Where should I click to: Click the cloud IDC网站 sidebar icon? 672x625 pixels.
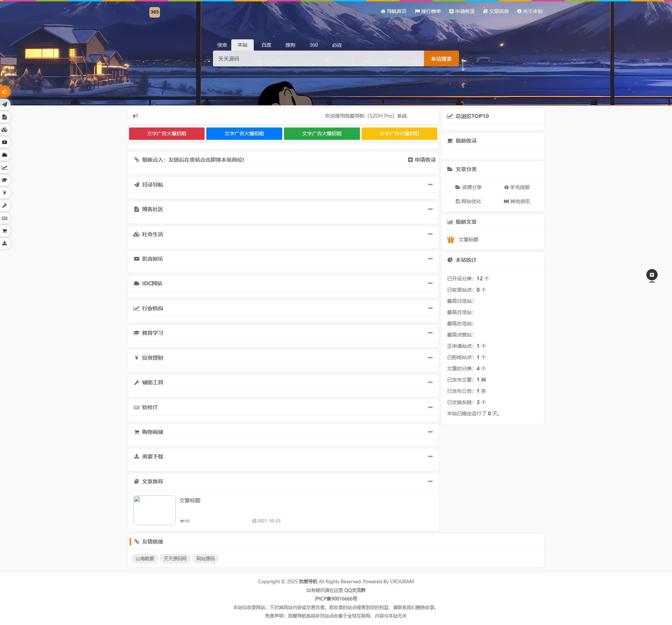[x=5, y=155]
